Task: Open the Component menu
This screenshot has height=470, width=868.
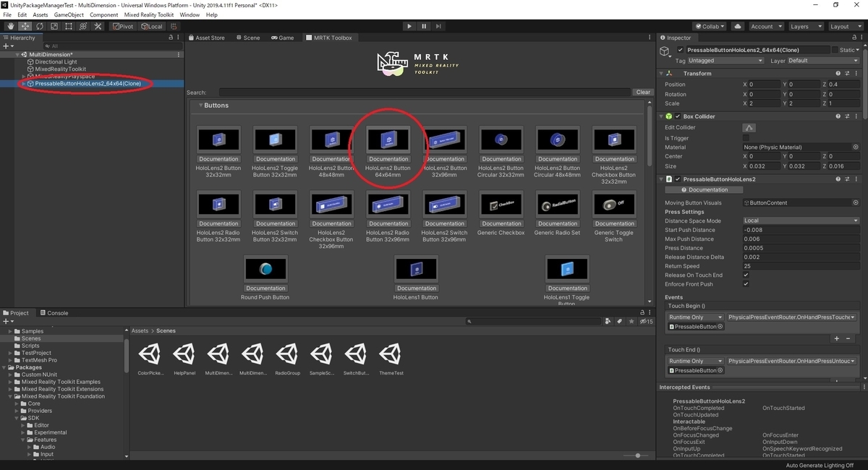Action: coord(104,14)
